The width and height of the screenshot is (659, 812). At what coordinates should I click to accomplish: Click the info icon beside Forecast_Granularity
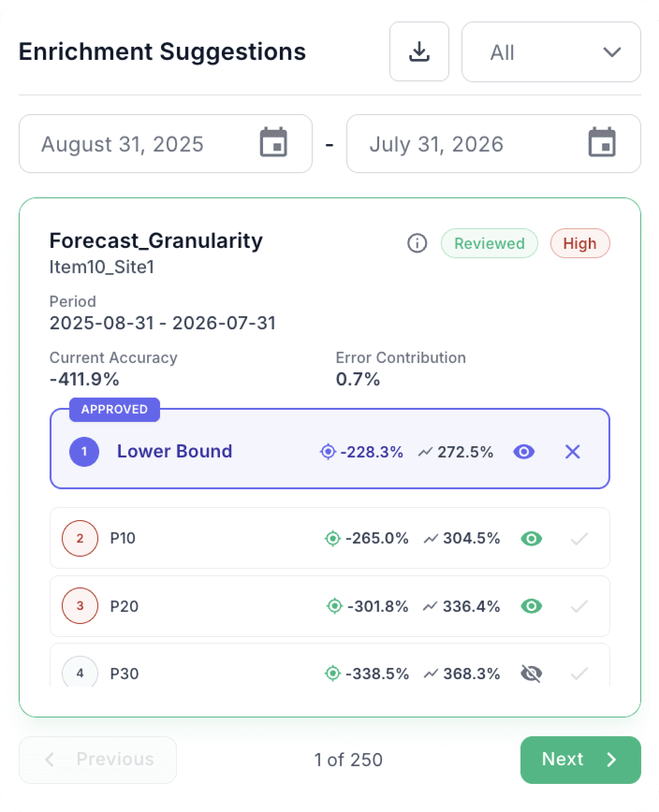(417, 243)
